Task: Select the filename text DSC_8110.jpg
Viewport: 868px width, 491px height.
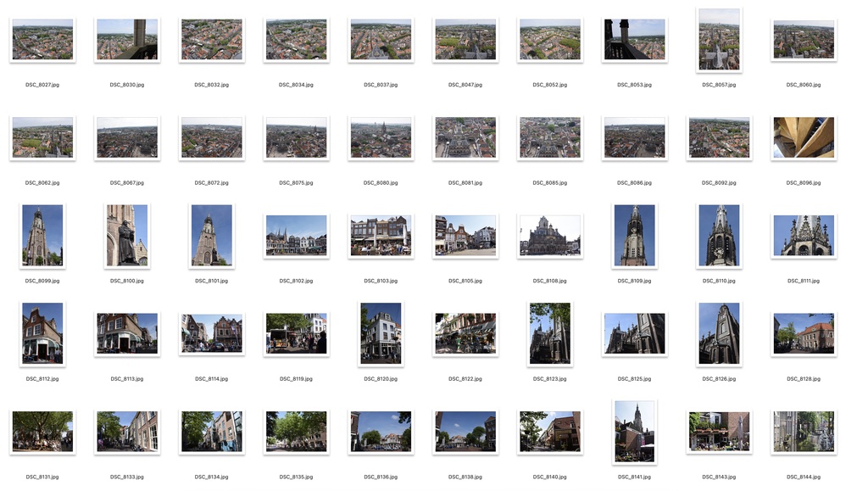Action: pos(719,281)
